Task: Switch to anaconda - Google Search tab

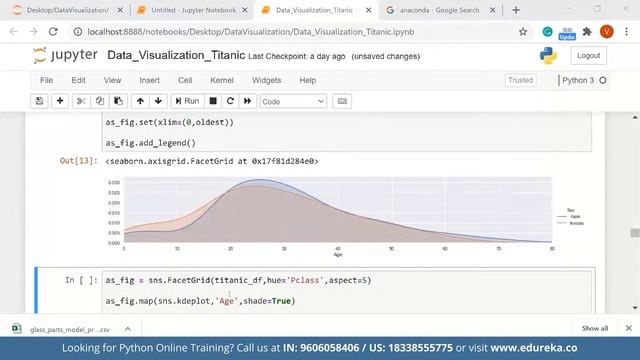Action: (x=439, y=10)
